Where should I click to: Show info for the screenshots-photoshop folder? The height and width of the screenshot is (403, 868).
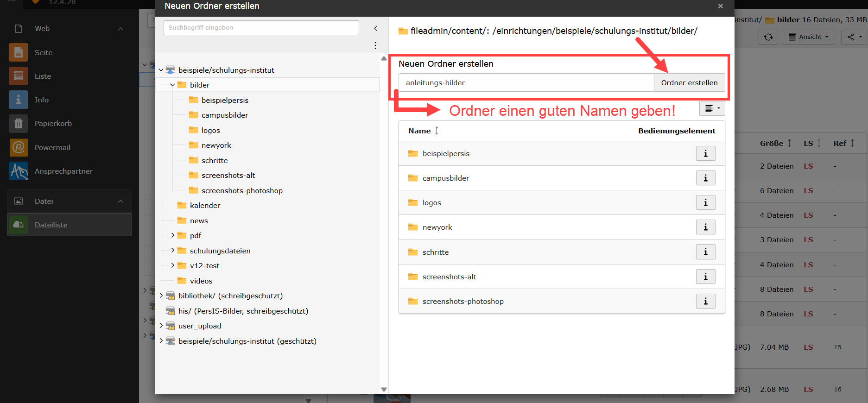[705, 302]
